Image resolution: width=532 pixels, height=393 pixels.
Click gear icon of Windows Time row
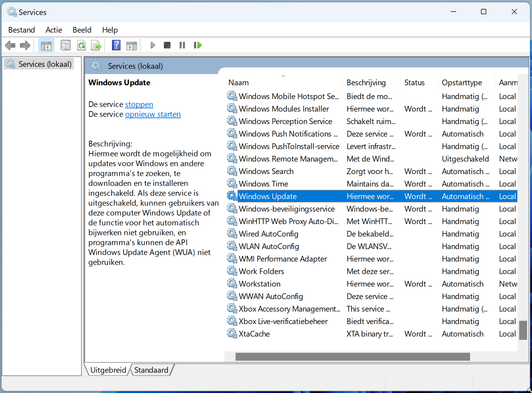pos(232,184)
